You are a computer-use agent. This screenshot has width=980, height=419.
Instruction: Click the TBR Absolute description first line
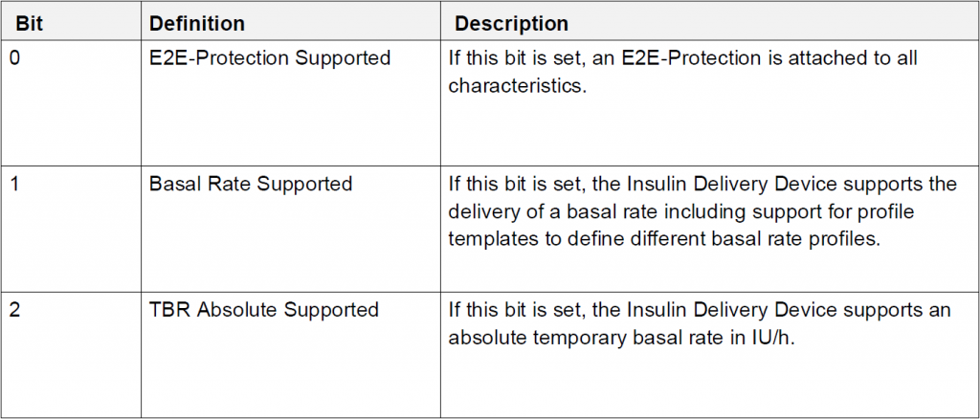[x=700, y=310]
